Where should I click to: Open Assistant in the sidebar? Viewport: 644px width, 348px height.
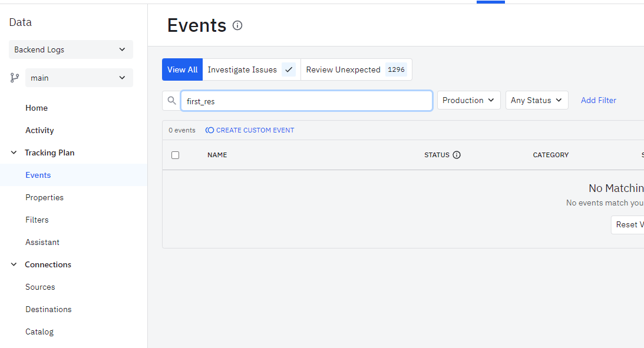click(x=42, y=242)
